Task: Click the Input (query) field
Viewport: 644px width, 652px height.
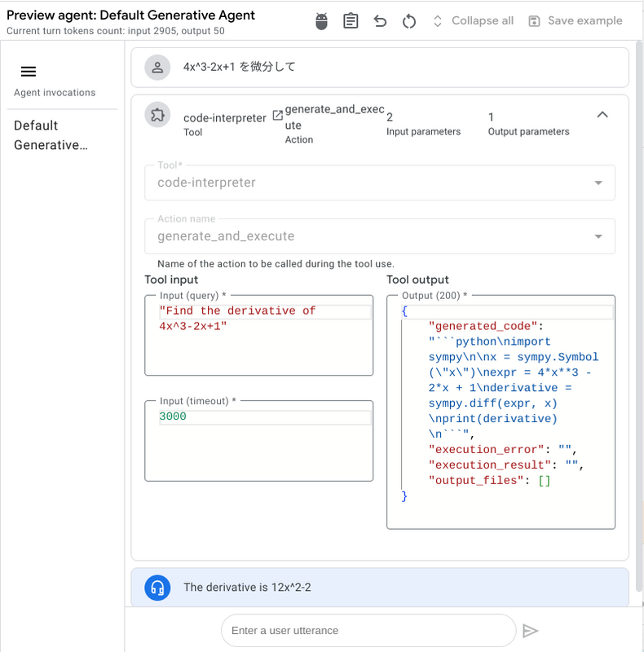Action: (258, 335)
